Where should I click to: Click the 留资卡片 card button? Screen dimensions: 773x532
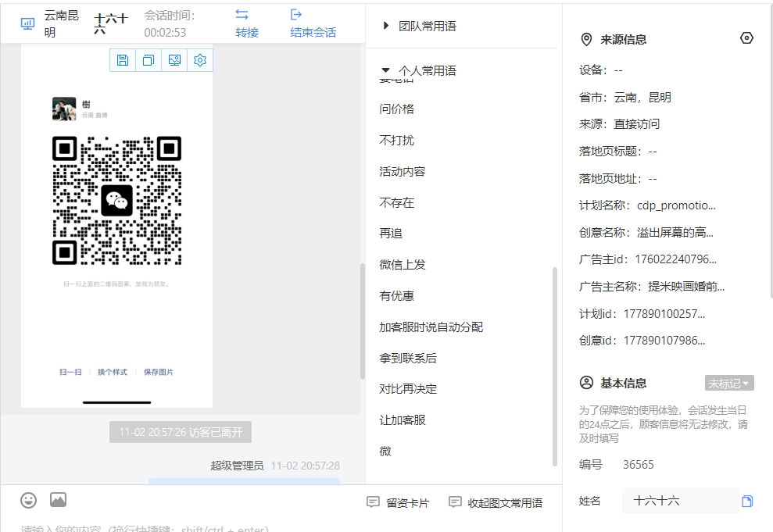398,502
